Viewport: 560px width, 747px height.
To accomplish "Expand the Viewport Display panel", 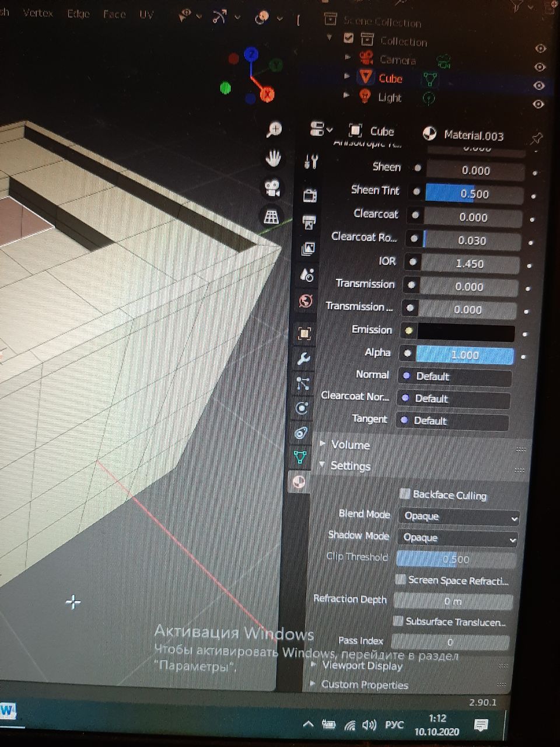I will pos(314,664).
